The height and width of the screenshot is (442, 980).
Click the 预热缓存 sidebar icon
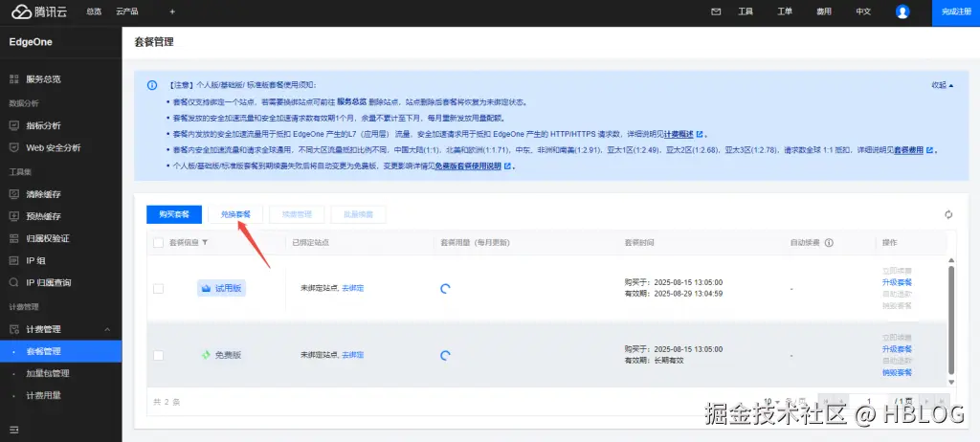point(14,216)
